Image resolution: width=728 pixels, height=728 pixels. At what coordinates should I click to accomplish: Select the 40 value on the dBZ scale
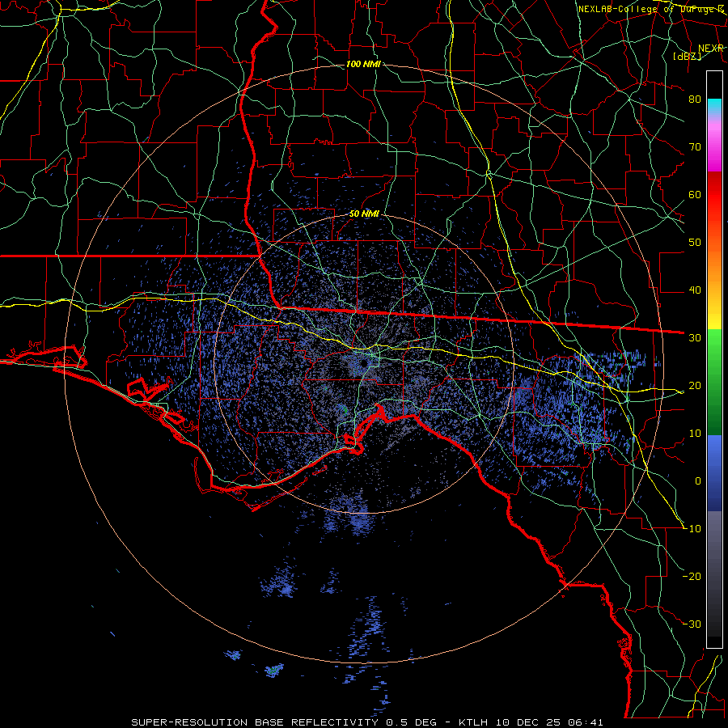[695, 290]
